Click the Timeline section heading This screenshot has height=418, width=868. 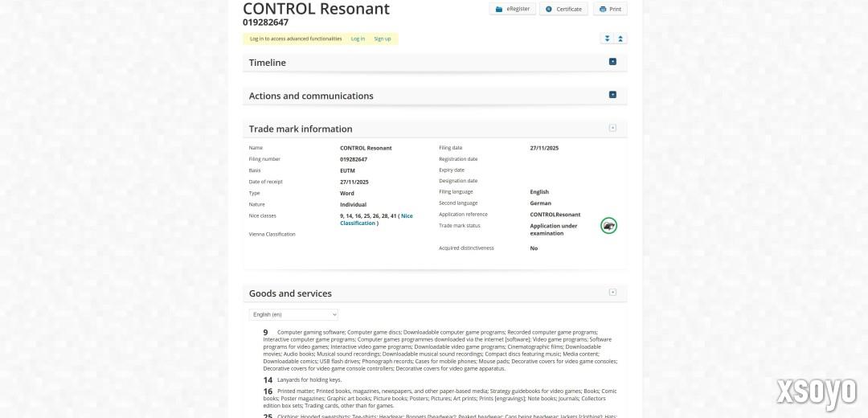click(x=267, y=63)
